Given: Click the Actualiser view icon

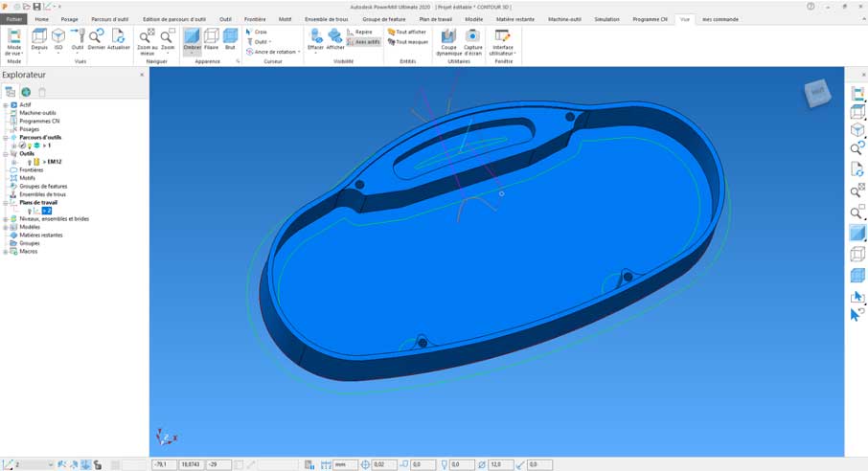Looking at the screenshot, I should coord(119,38).
